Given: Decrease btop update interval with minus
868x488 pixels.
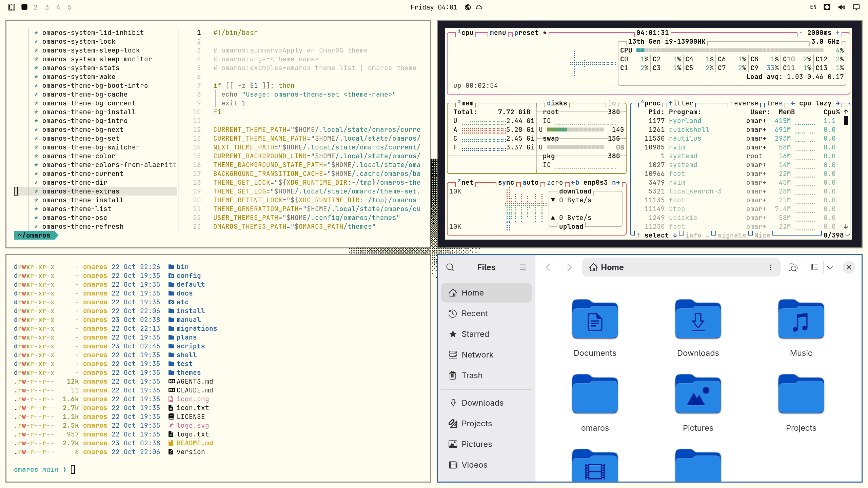Looking at the screenshot, I should [x=801, y=33].
